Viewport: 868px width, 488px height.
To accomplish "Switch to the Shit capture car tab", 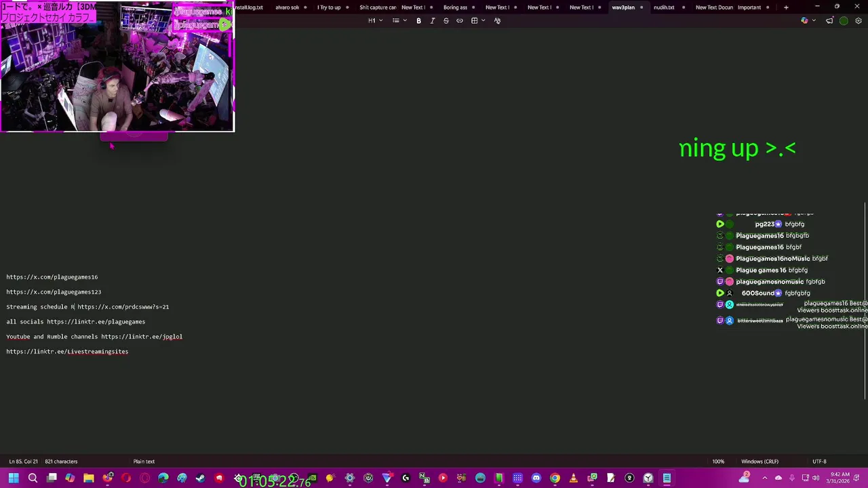I will [x=378, y=7].
